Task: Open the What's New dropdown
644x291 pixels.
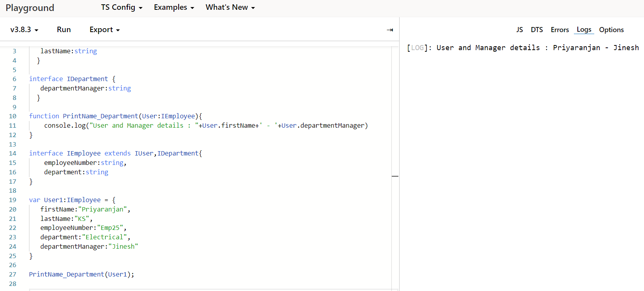Action: click(230, 7)
